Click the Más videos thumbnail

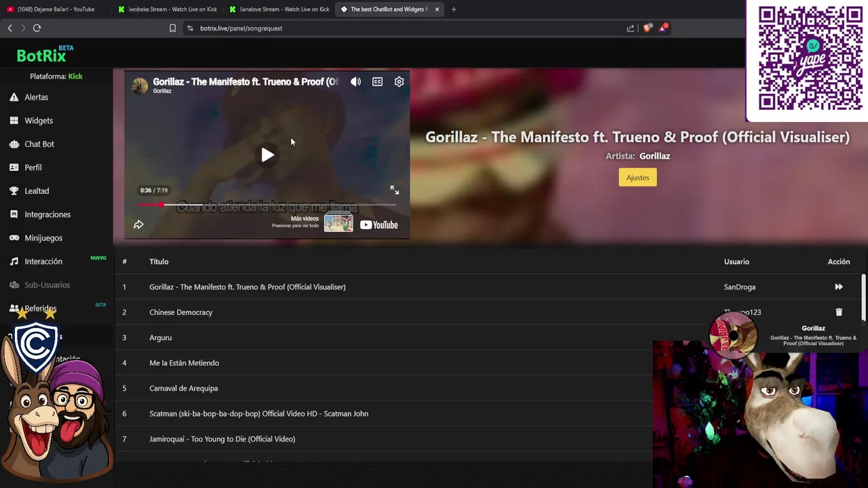pos(338,222)
